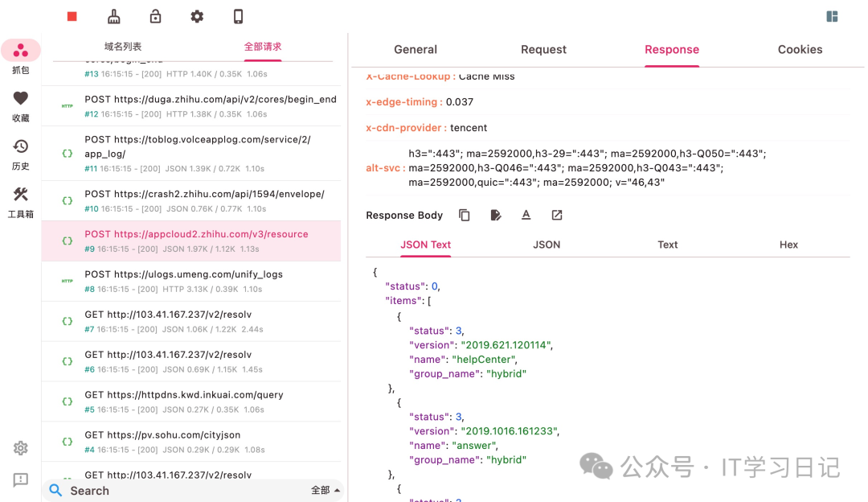Select the pv.sohu.com/cityjson request
The width and height of the screenshot is (868, 502).
[191, 442]
